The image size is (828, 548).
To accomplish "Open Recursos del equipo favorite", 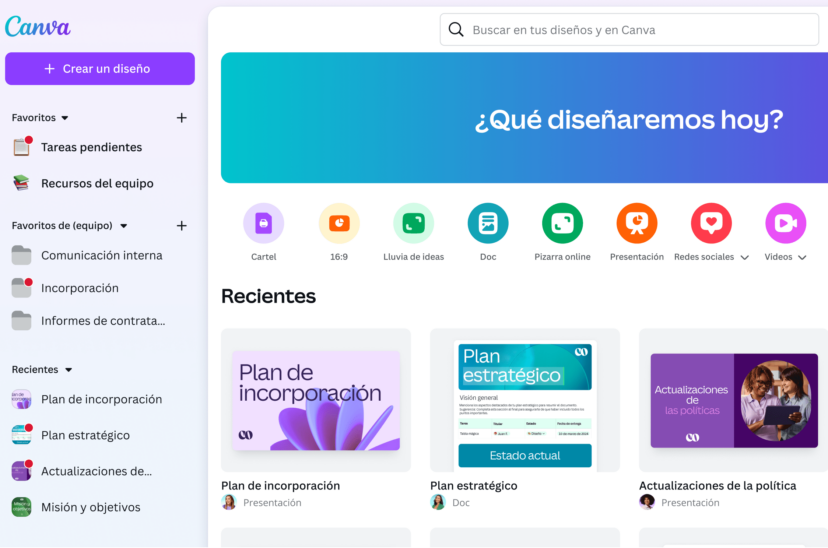I will [x=97, y=183].
